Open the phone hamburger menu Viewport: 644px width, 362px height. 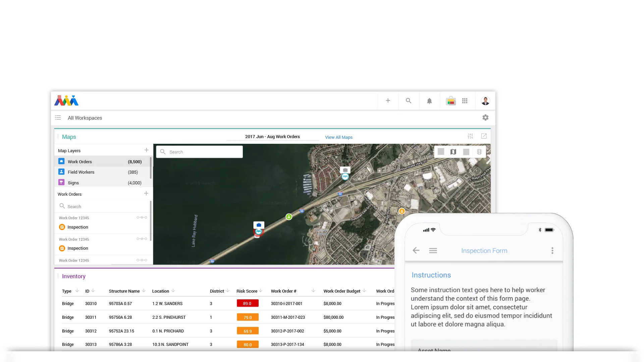(x=433, y=250)
